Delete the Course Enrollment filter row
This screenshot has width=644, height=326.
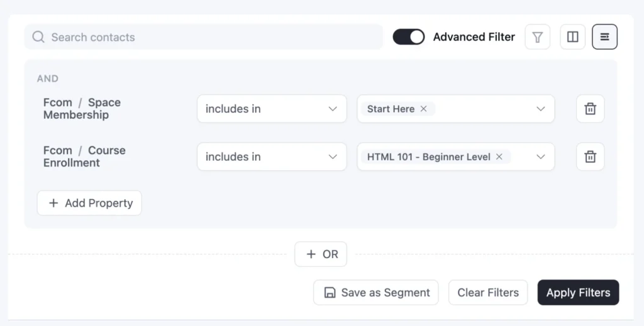(590, 156)
